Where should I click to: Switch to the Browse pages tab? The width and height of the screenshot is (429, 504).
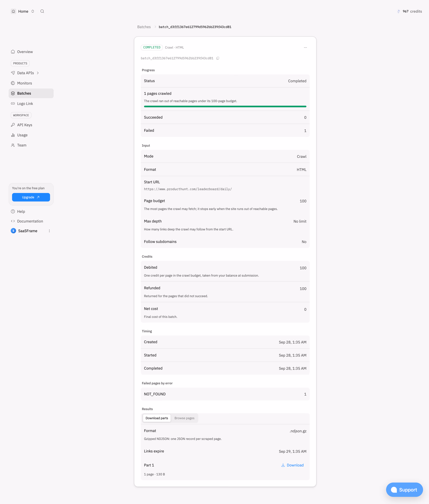click(x=184, y=418)
